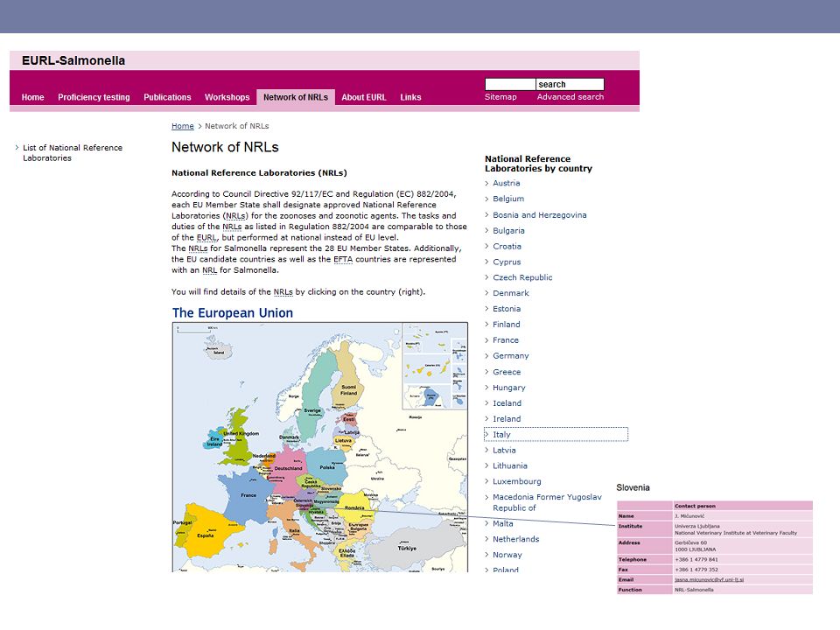Click the Slovenia email address link
This screenshot has height=630, width=840.
pos(709,579)
